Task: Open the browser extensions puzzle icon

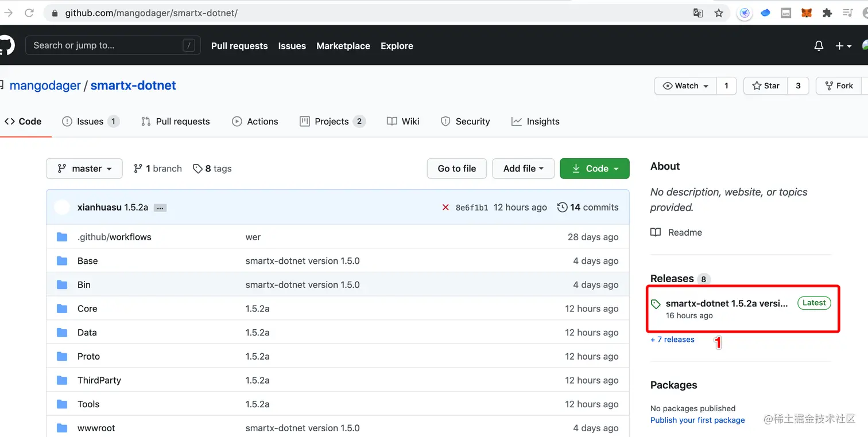Action: (x=827, y=13)
